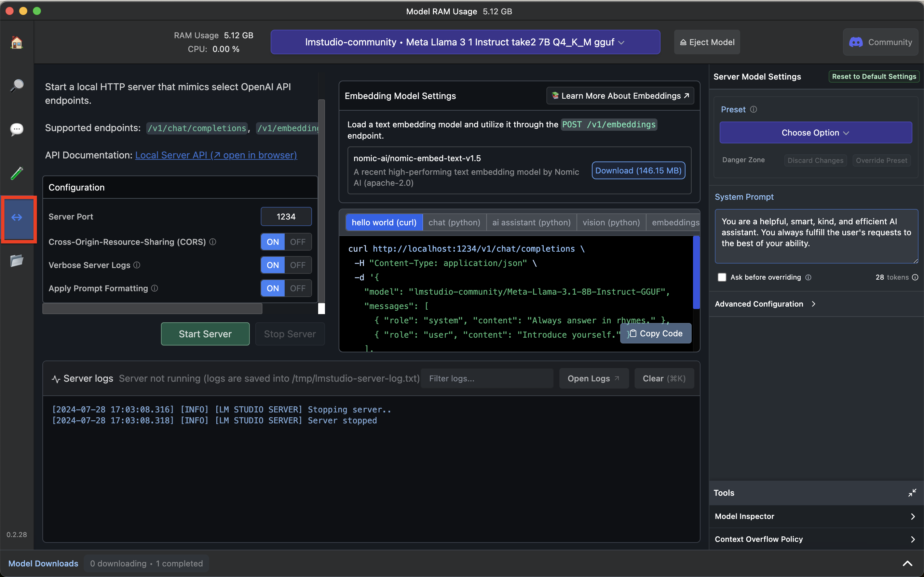Click the horizontal scrollbar under Configuration

[152, 309]
